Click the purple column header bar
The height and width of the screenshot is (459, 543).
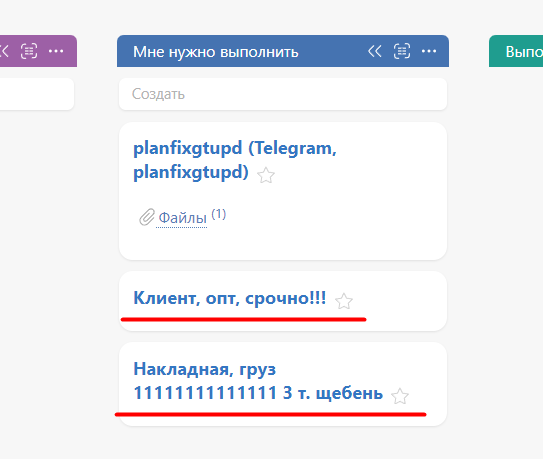[38, 51]
